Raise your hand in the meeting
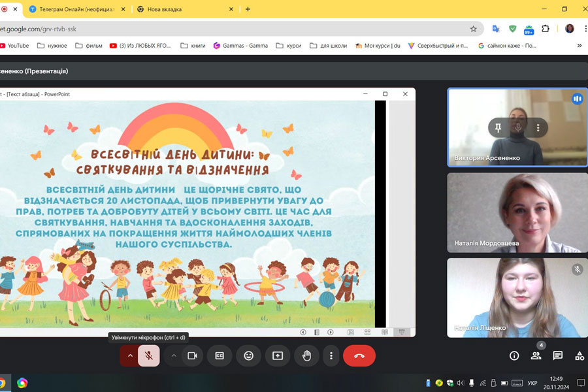588x392 pixels. pyautogui.click(x=306, y=355)
